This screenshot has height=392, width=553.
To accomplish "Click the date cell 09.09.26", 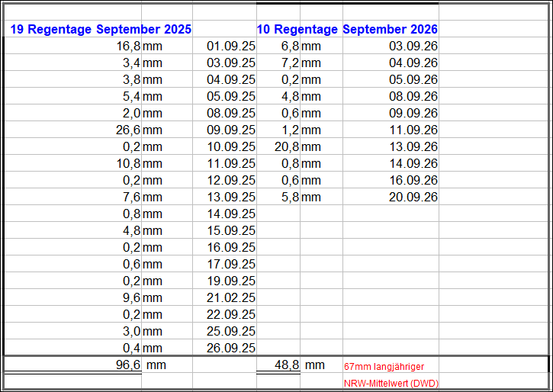I will point(413,113).
